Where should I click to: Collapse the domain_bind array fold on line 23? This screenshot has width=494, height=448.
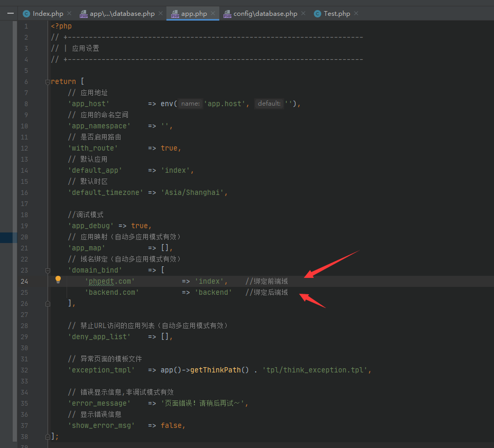pos(48,270)
